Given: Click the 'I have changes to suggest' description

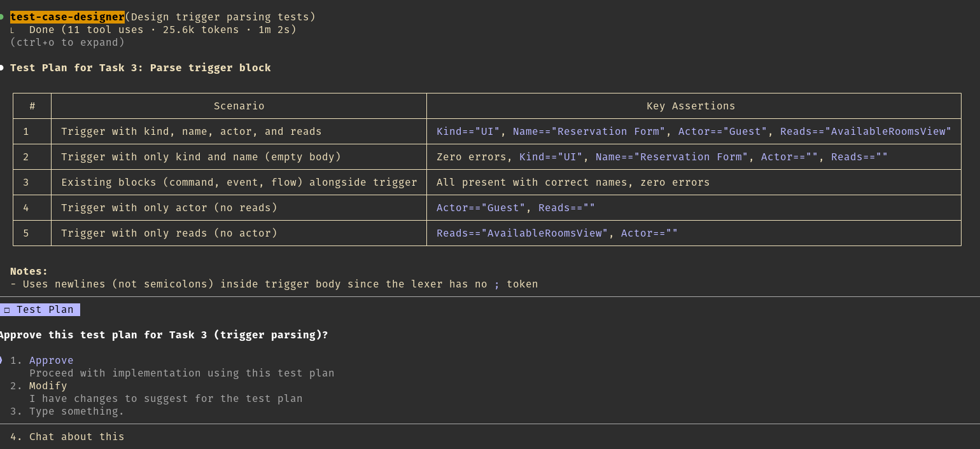Looking at the screenshot, I should (x=165, y=399).
